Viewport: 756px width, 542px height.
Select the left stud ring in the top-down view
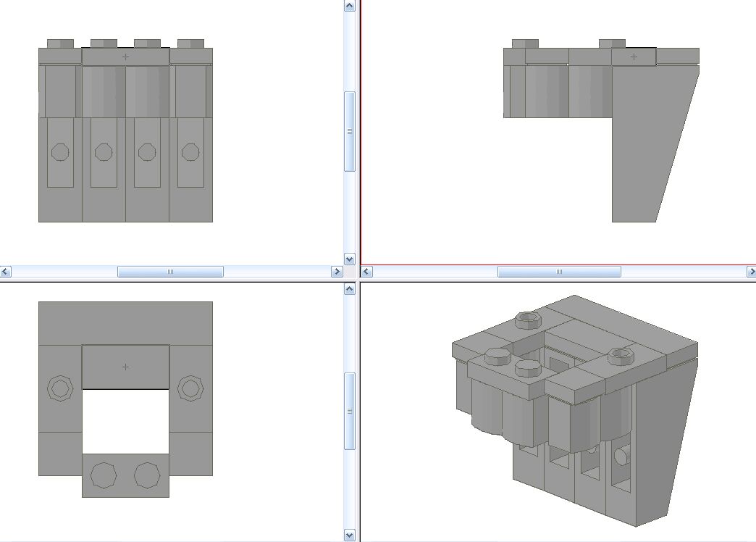click(x=60, y=388)
